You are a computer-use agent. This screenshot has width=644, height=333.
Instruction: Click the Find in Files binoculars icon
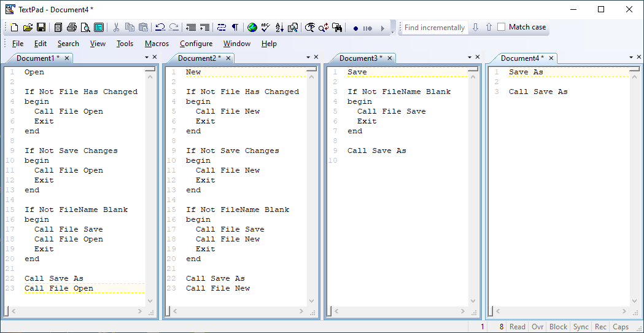(337, 28)
